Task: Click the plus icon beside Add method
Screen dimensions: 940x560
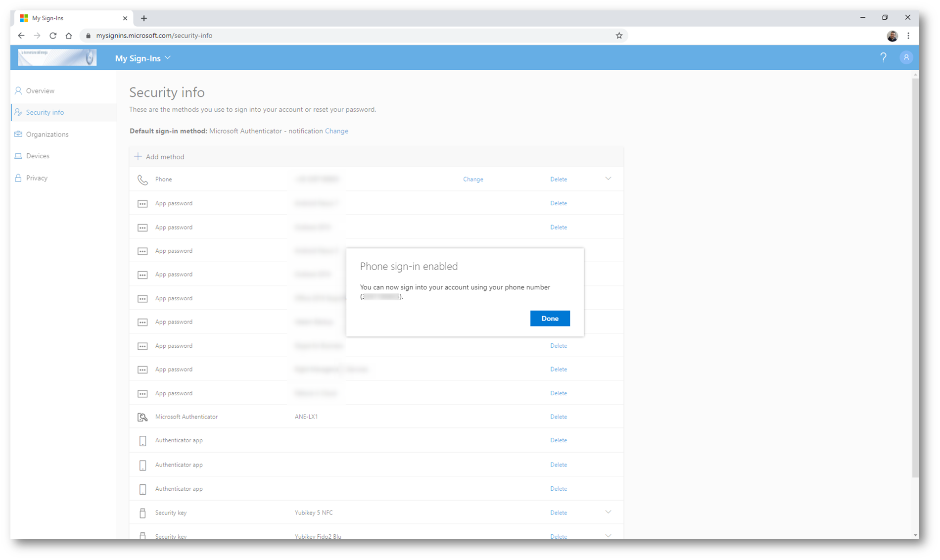Action: point(138,156)
